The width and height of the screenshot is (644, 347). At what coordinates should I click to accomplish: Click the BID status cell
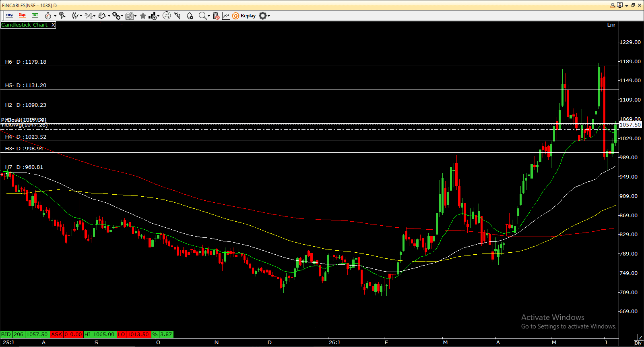tap(6, 334)
